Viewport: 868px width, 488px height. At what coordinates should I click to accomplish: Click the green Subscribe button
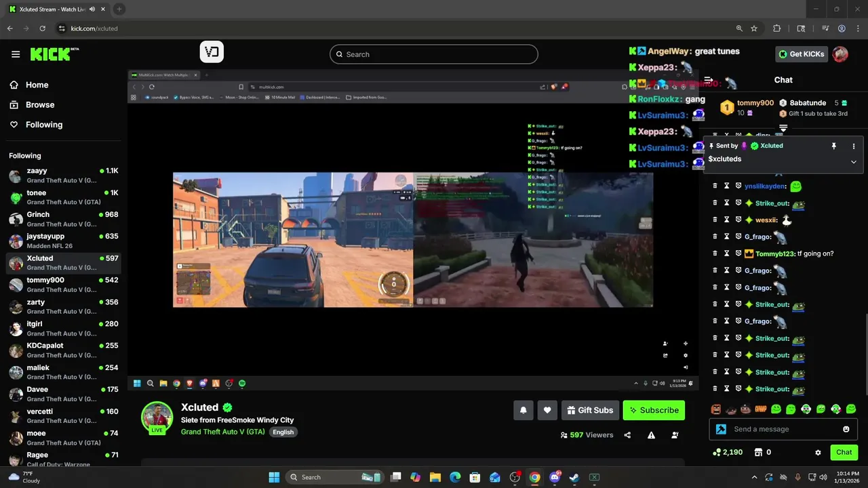click(654, 410)
